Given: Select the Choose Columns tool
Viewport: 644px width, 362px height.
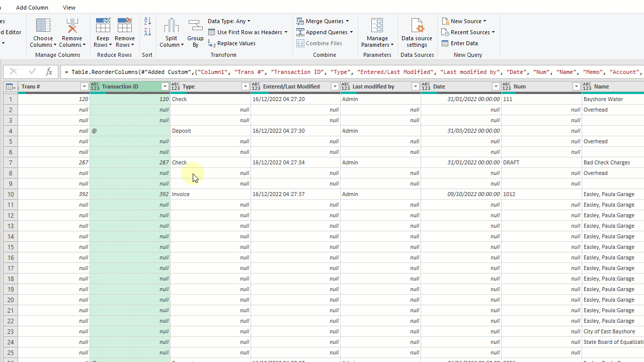Looking at the screenshot, I should [x=43, y=31].
